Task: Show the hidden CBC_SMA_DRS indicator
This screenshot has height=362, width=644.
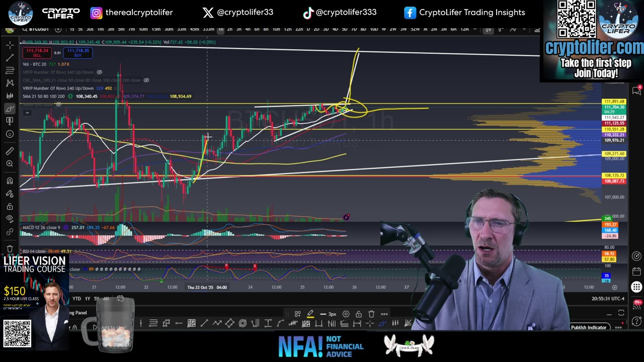Action: point(146,80)
